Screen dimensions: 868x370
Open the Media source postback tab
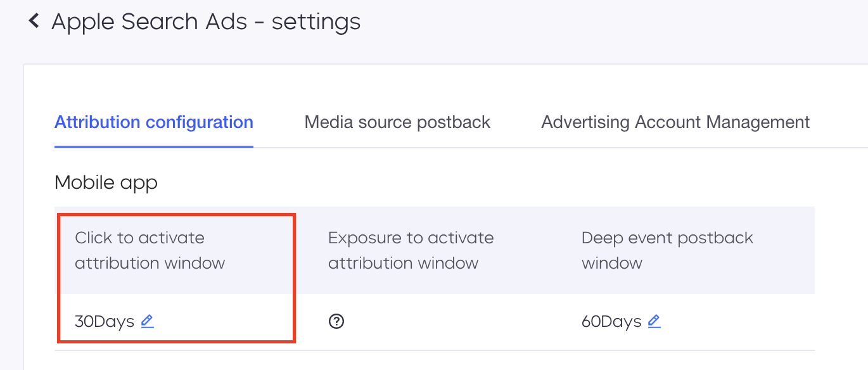(397, 122)
